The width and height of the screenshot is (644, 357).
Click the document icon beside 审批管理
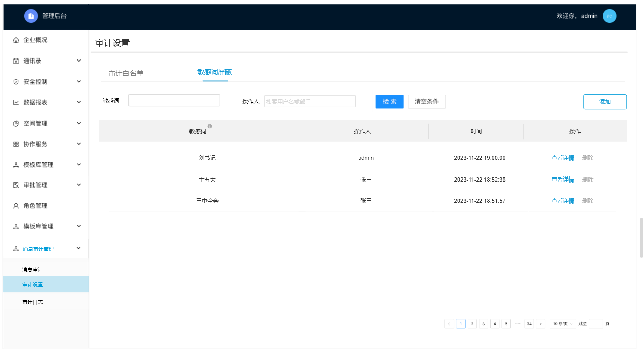[x=16, y=185]
